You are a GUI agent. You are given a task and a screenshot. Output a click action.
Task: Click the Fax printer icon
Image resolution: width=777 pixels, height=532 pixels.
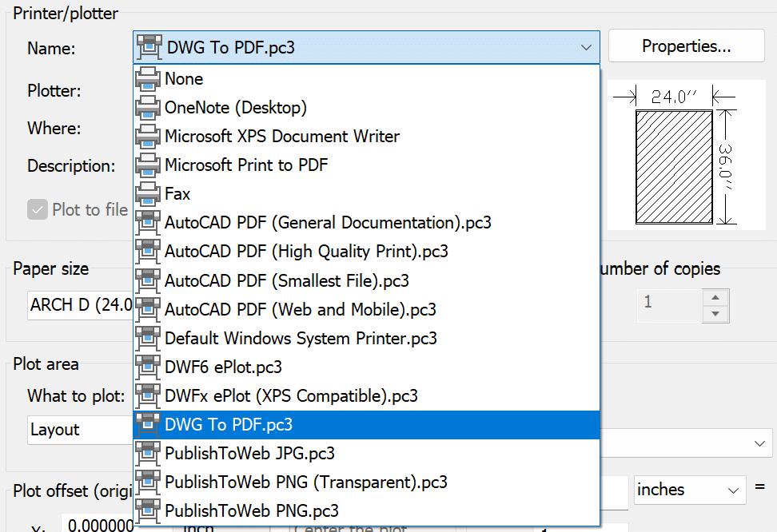(x=148, y=193)
